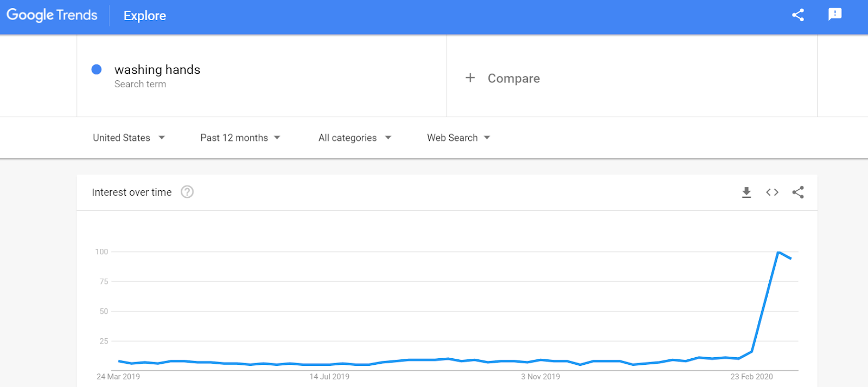
Task: Expand the All categories dropdown
Action: coord(355,138)
